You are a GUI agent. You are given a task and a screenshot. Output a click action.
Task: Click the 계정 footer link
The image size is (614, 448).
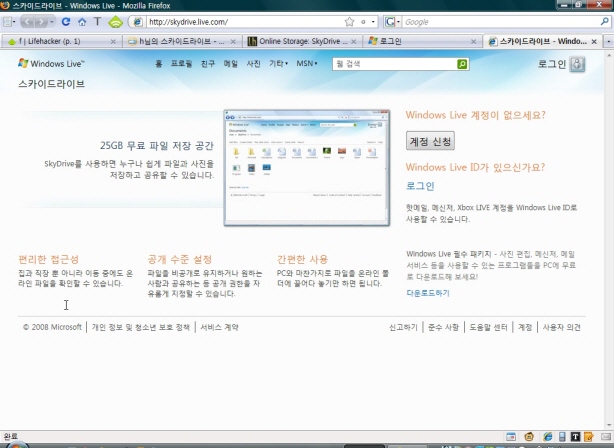click(525, 327)
